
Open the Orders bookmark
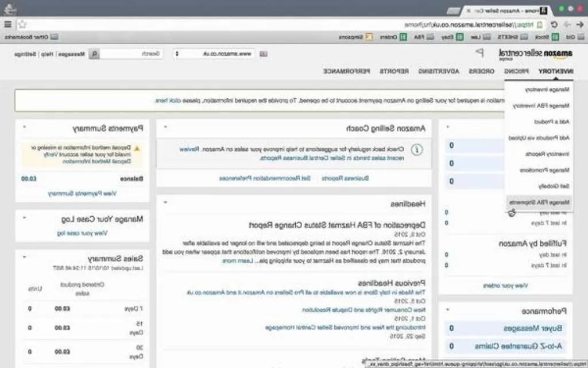(393, 37)
